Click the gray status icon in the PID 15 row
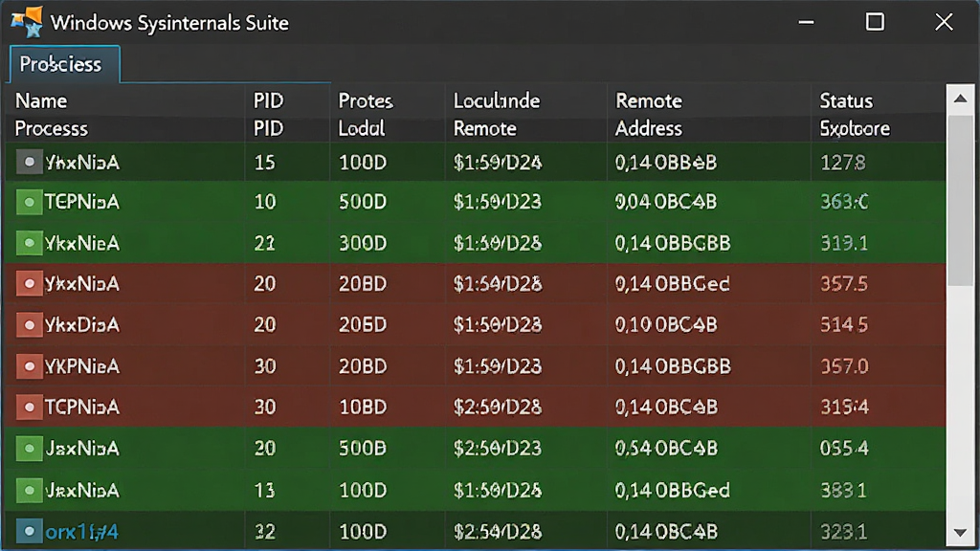 tap(29, 163)
